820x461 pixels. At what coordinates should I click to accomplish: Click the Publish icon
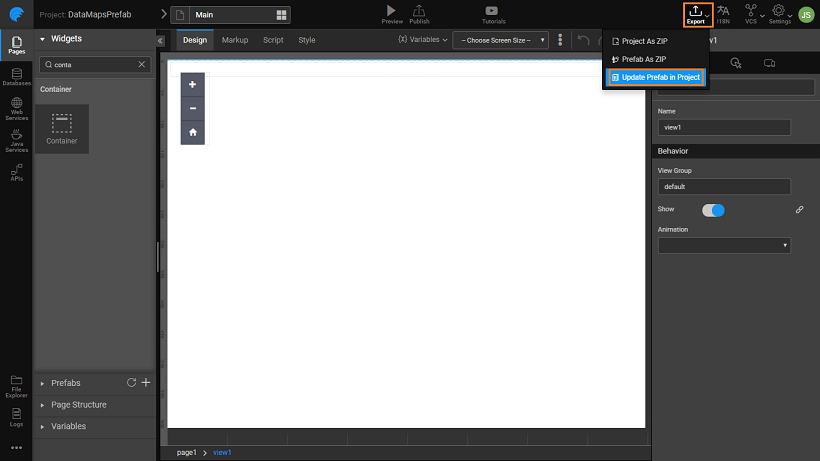coord(419,11)
